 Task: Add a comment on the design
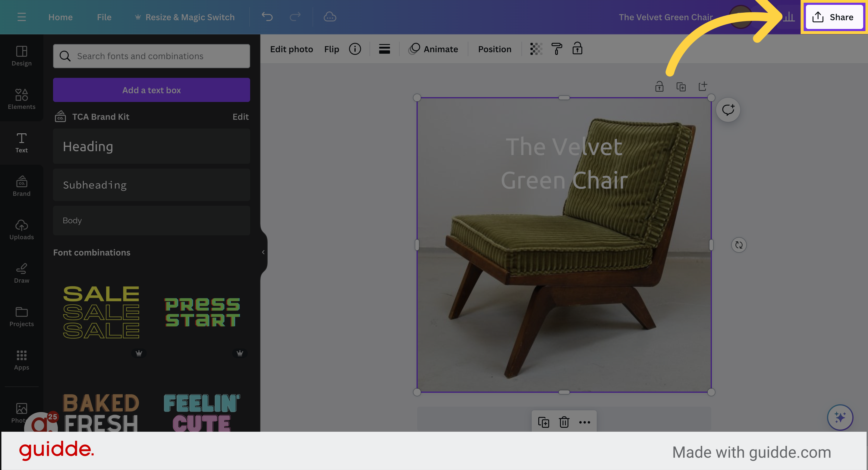click(x=728, y=109)
